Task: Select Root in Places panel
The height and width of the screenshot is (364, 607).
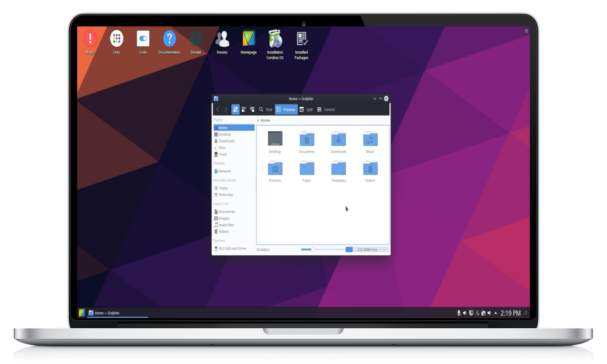Action: (234, 148)
